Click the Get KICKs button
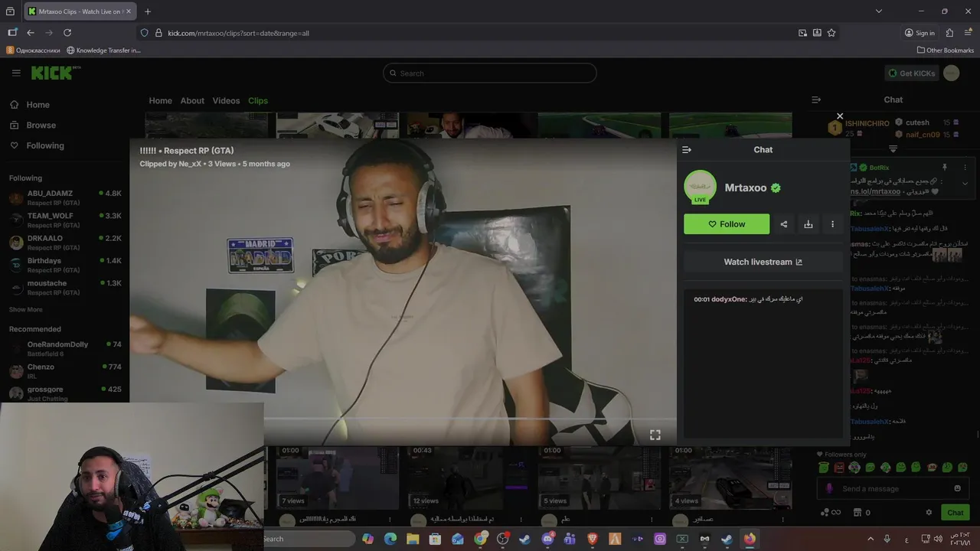Screen dimensions: 980x551 pos(911,73)
